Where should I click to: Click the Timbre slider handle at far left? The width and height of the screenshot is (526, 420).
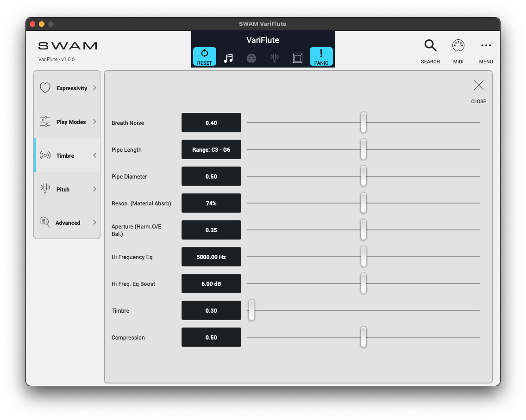click(x=251, y=310)
